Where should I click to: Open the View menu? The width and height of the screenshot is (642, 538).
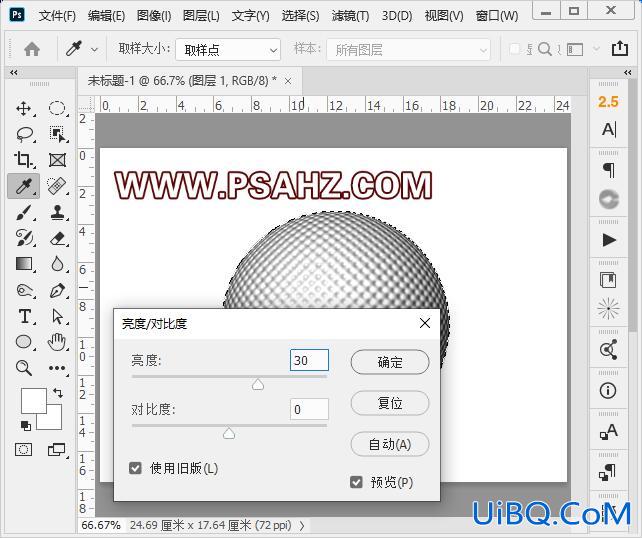444,16
